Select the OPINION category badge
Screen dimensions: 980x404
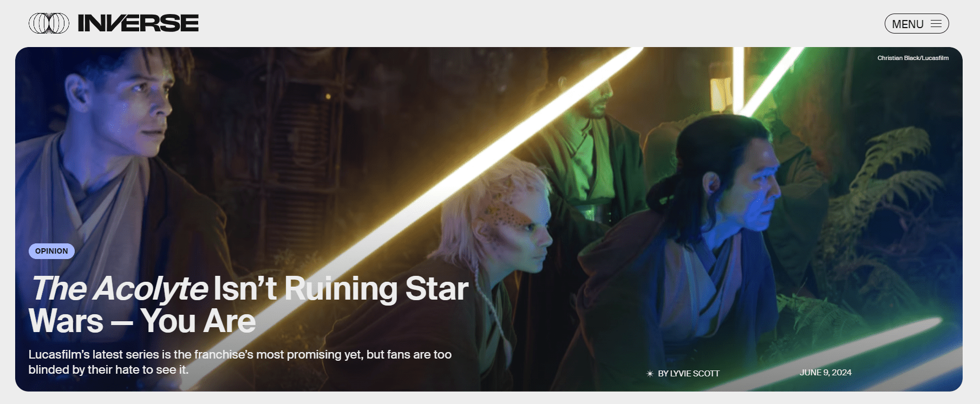pyautogui.click(x=51, y=251)
